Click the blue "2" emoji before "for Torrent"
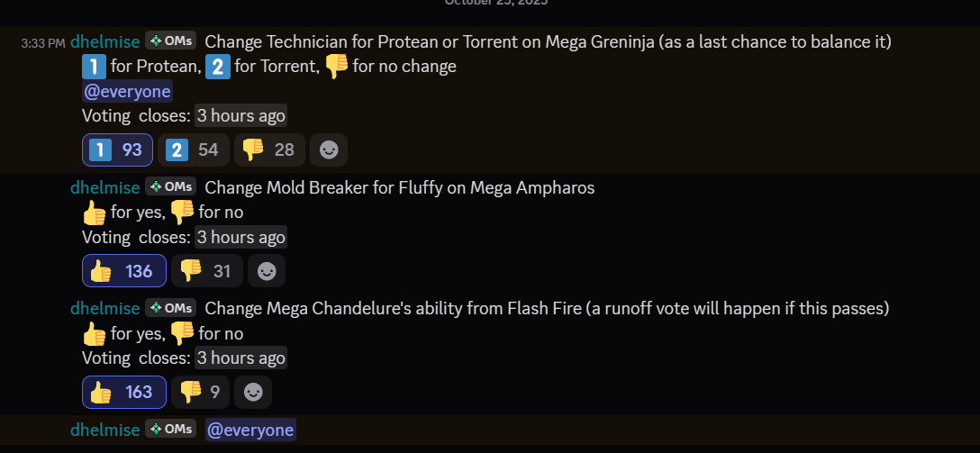980x453 pixels. point(217,66)
